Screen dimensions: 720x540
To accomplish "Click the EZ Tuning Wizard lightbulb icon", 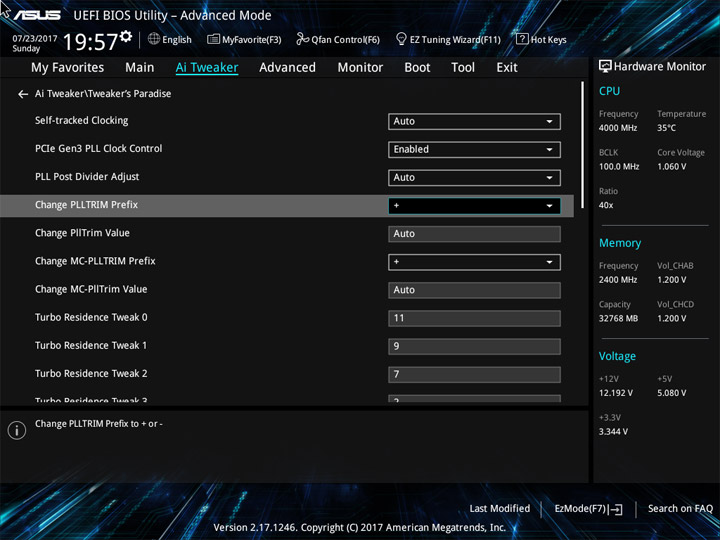I will pos(401,39).
